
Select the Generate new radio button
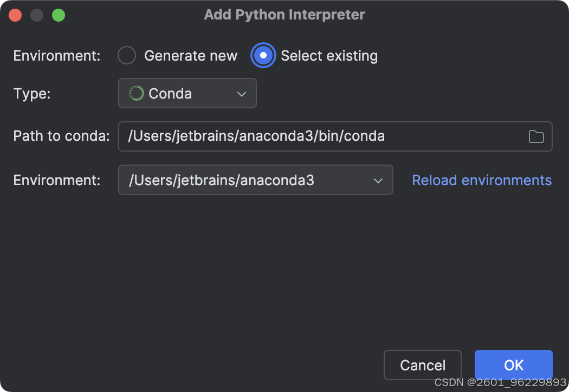click(x=127, y=55)
